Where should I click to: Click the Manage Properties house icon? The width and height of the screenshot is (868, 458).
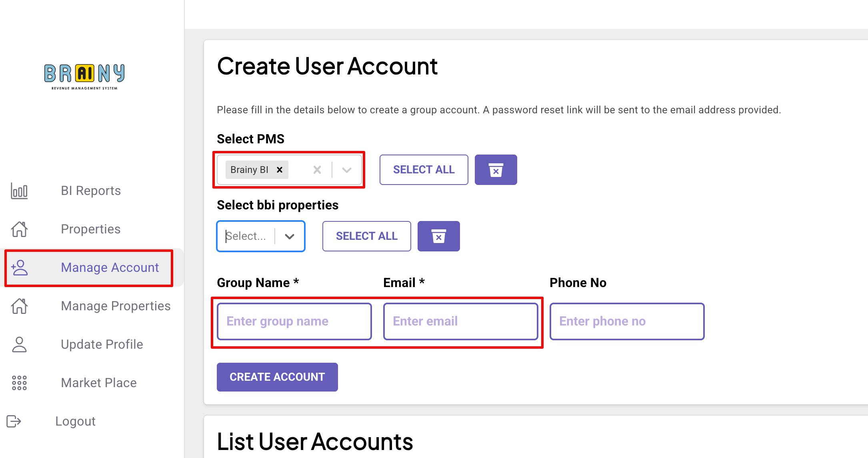(19, 306)
